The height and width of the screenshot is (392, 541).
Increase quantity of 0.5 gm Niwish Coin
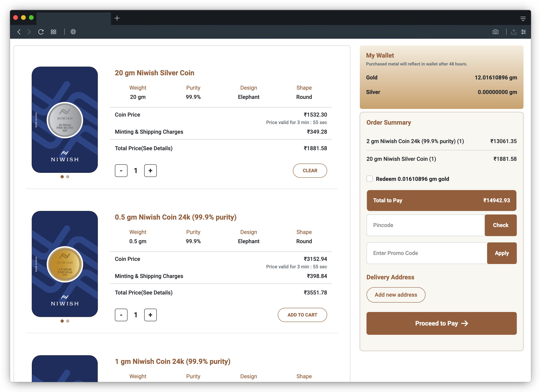pyautogui.click(x=150, y=315)
